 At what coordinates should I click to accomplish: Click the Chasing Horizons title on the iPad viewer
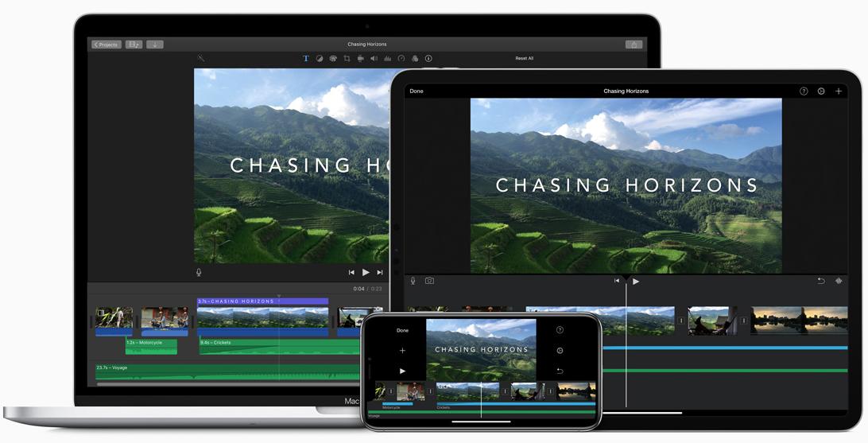(626, 185)
